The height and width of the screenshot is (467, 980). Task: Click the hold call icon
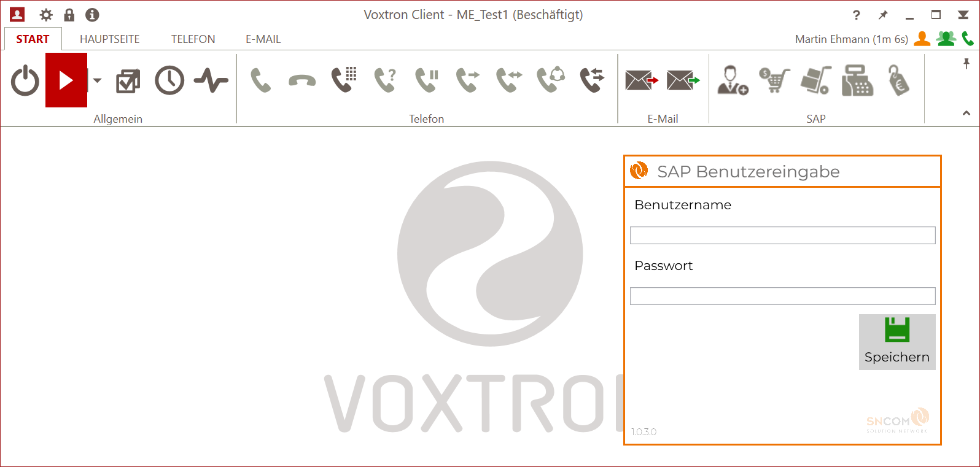pyautogui.click(x=427, y=80)
